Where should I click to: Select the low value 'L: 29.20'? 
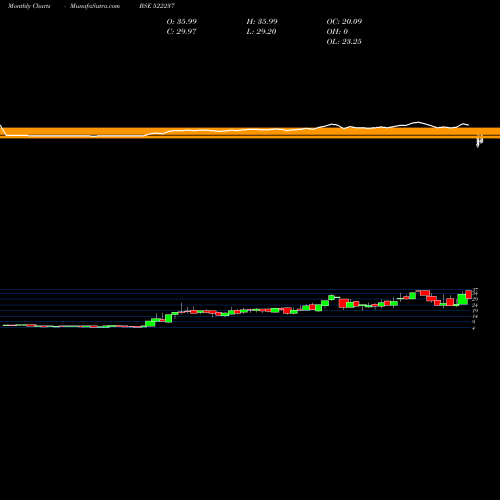tap(261, 31)
